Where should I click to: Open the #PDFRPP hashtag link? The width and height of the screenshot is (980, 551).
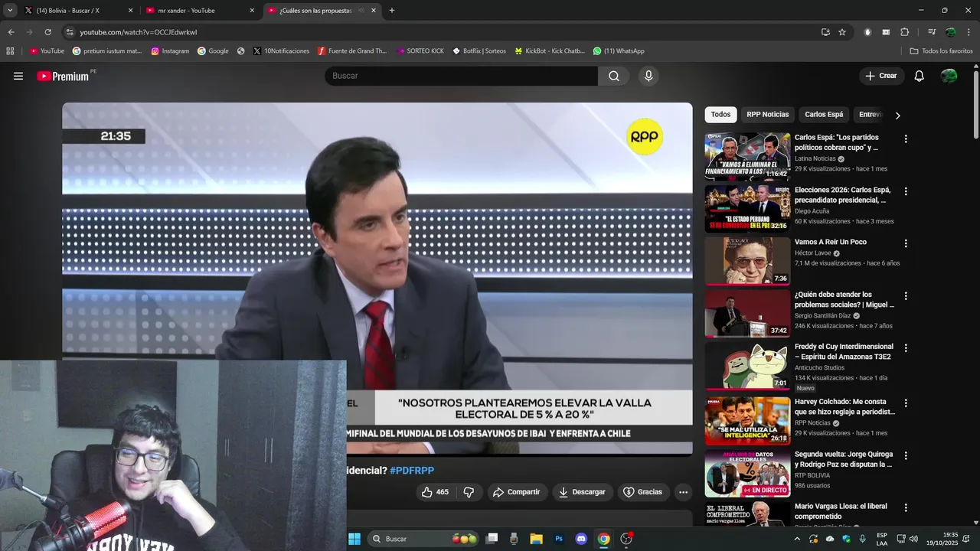pyautogui.click(x=412, y=470)
